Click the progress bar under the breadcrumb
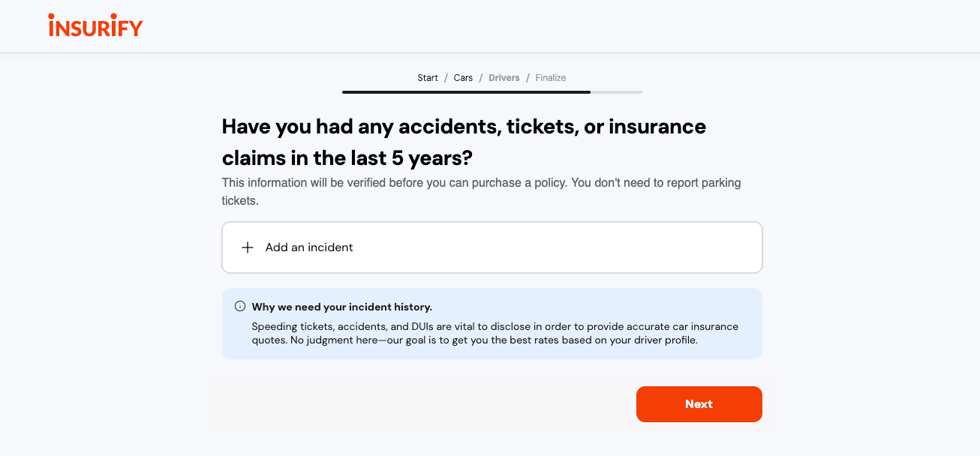Screen dimensions: 980x456 tap(492, 91)
